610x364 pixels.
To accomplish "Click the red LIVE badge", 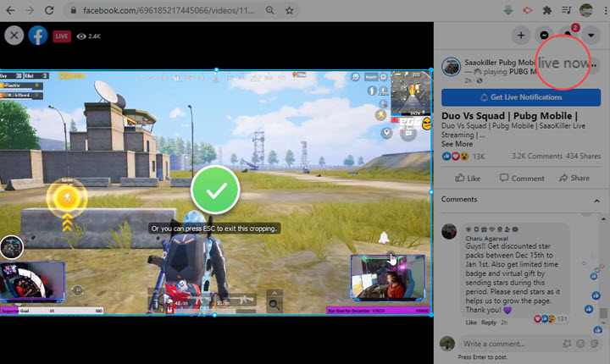I will click(62, 36).
